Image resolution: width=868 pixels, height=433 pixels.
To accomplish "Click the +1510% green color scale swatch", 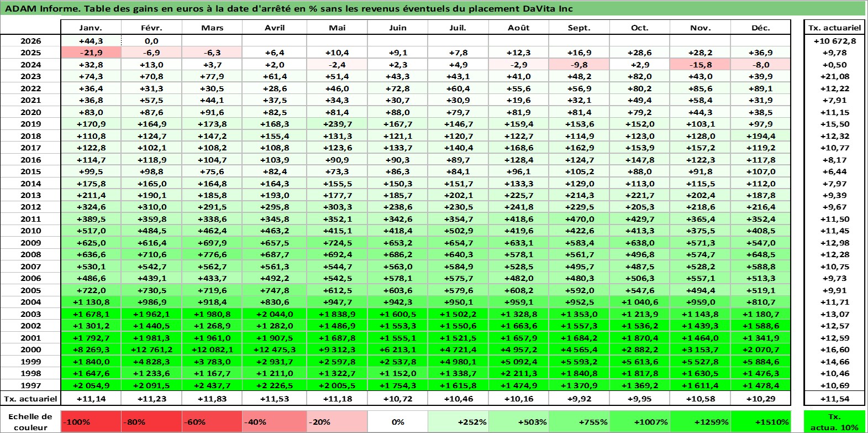I will pos(761,421).
